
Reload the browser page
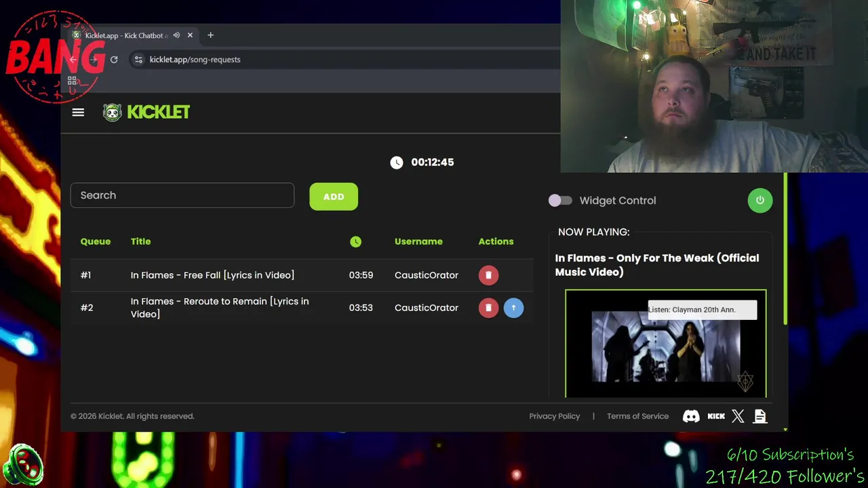coord(114,60)
